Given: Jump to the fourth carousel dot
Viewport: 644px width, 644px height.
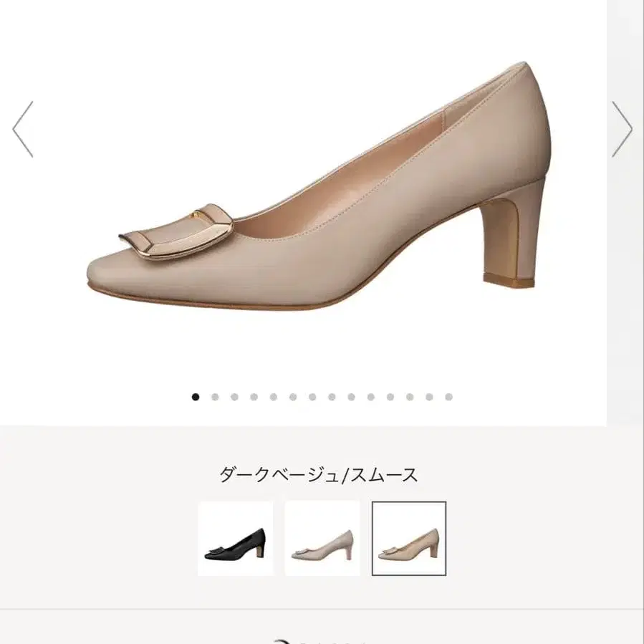Looking at the screenshot, I should pyautogui.click(x=254, y=397).
